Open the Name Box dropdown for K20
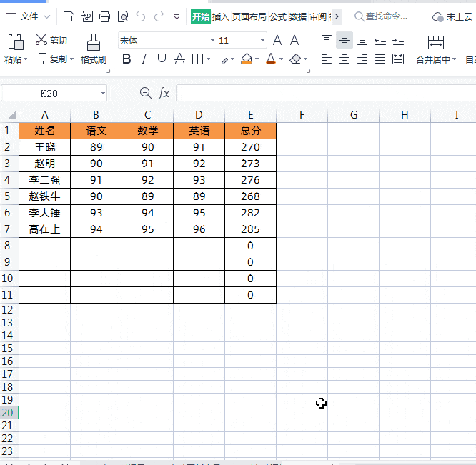Screen dimensions: 476x465 103,93
